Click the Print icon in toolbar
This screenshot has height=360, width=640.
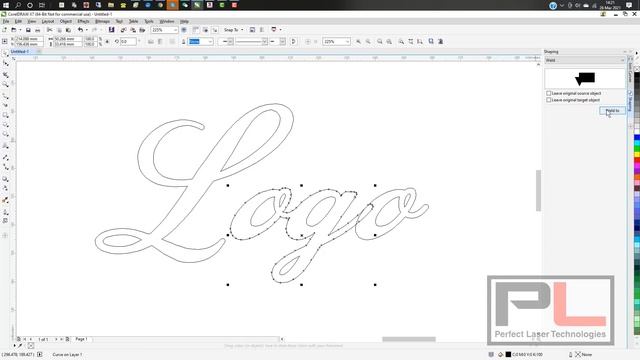pos(38,30)
